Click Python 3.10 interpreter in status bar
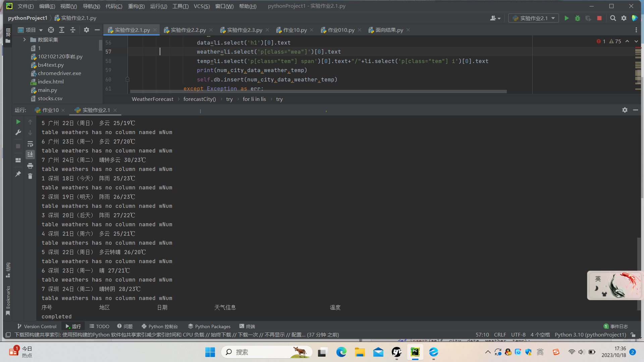This screenshot has width=644, height=362. (x=590, y=335)
